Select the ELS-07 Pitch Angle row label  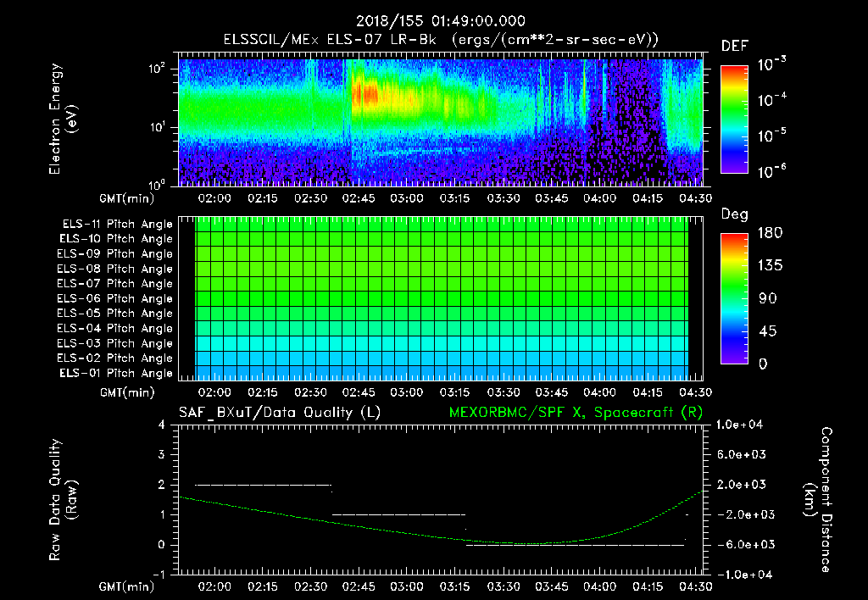click(114, 283)
